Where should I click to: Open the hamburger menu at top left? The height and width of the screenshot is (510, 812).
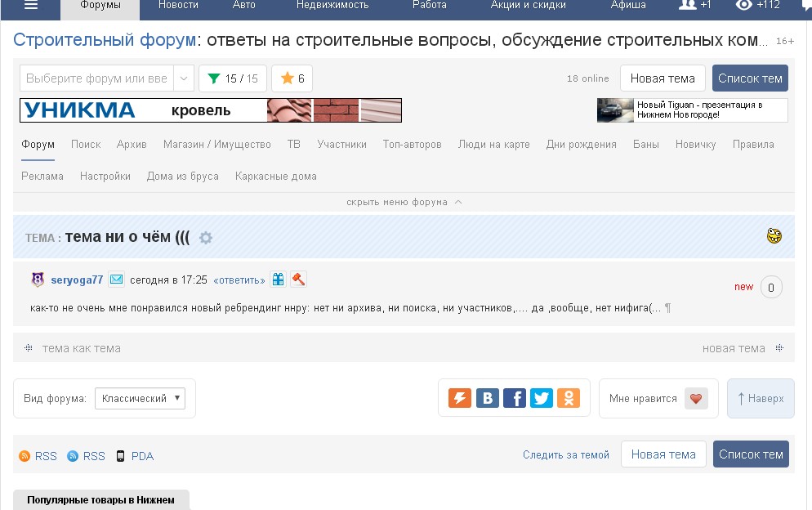point(31,7)
